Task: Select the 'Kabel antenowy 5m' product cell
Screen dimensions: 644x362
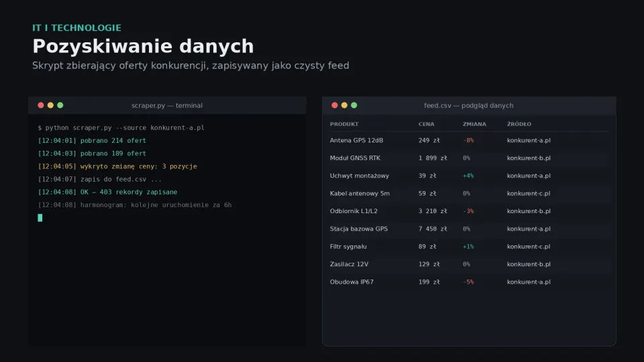Action: [x=360, y=193]
